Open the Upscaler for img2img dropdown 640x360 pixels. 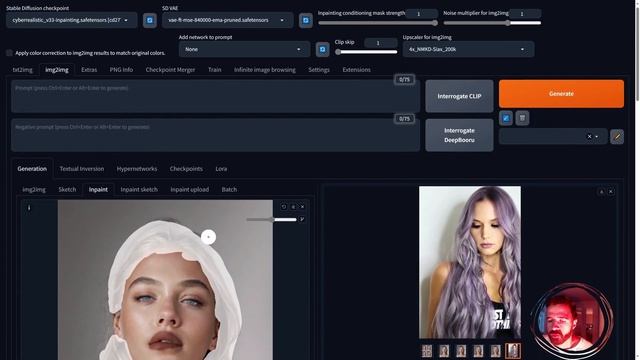click(468, 49)
